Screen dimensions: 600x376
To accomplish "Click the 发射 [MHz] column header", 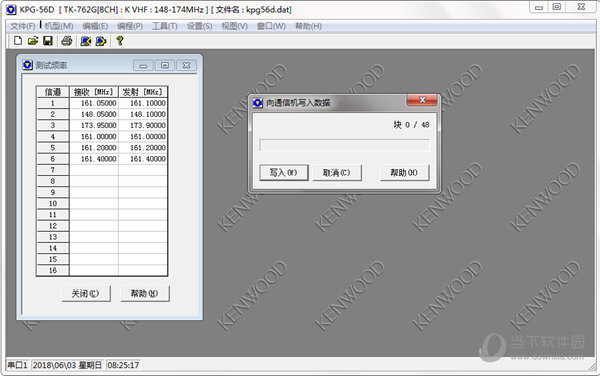I will point(143,92).
